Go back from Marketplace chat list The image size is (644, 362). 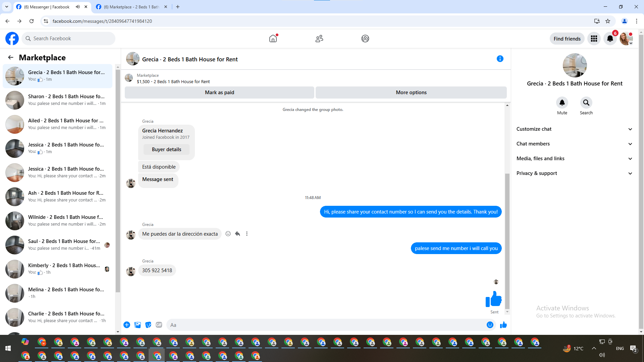pos(11,57)
